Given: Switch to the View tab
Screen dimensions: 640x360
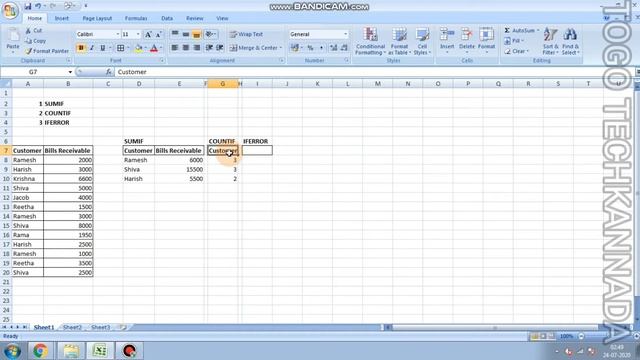Looking at the screenshot, I should tap(222, 18).
